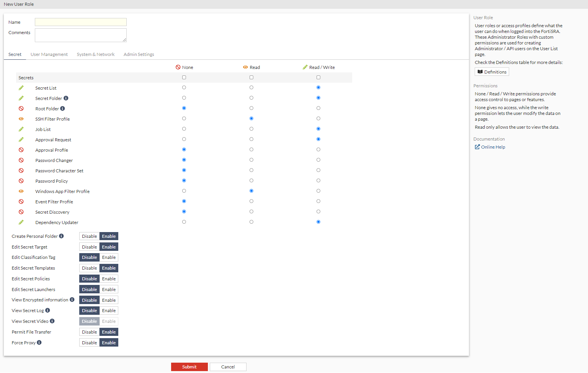Click the external link icon beside Online Help
This screenshot has width=588, height=373.
(477, 147)
